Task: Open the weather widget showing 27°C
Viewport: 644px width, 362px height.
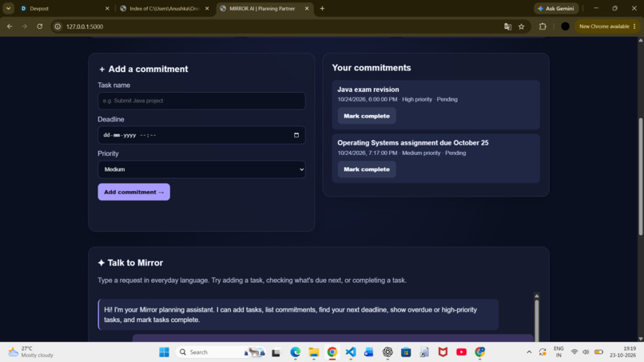Action: pyautogui.click(x=31, y=352)
